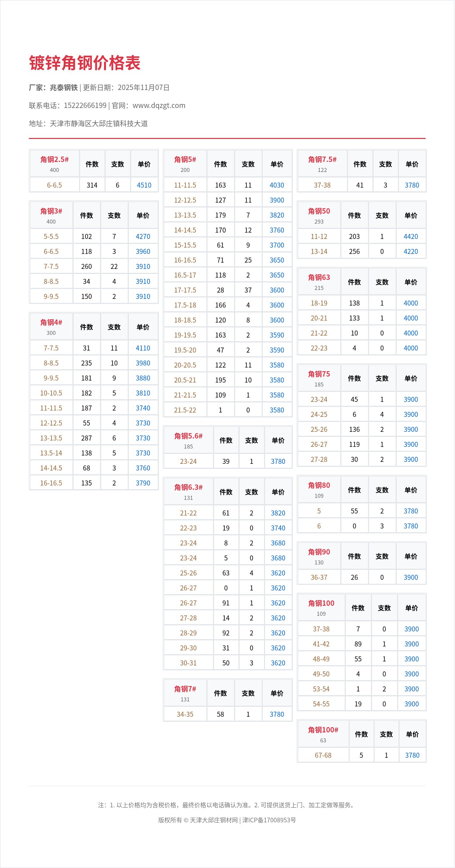Click the 角钢100 table title with 109

321,603
